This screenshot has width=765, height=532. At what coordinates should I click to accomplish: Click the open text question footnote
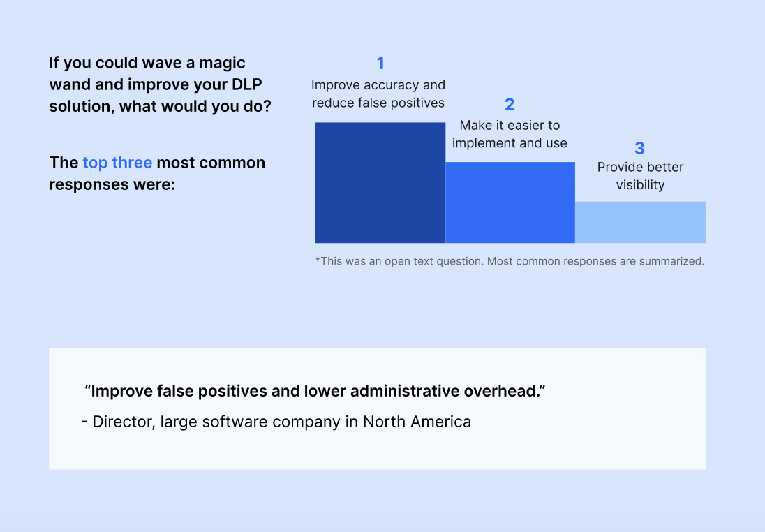(510, 261)
